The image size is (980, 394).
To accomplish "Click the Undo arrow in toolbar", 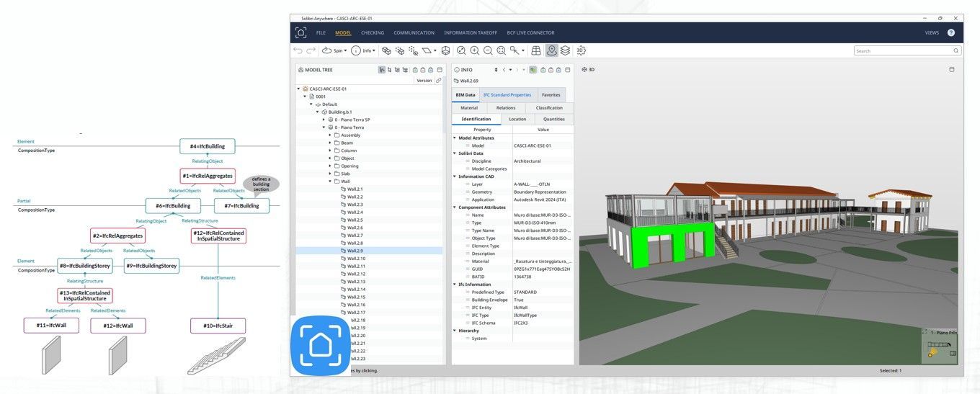I will pyautogui.click(x=298, y=50).
